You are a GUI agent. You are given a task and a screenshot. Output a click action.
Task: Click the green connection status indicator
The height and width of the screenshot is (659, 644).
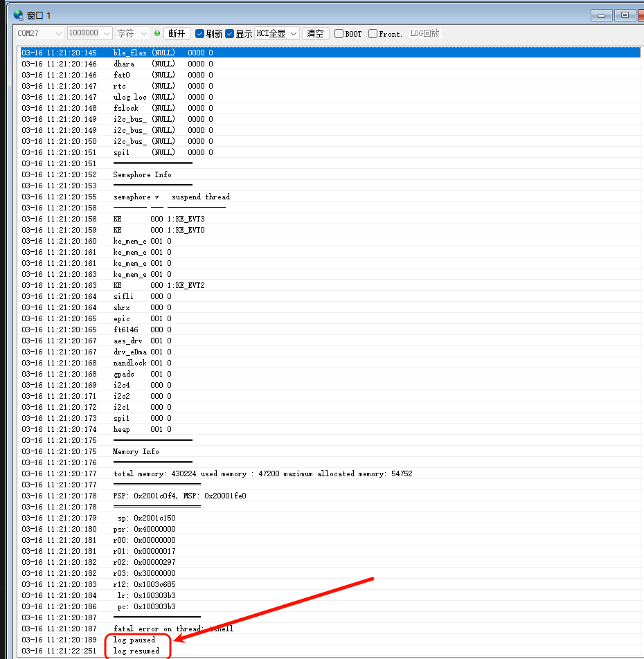pyautogui.click(x=157, y=33)
